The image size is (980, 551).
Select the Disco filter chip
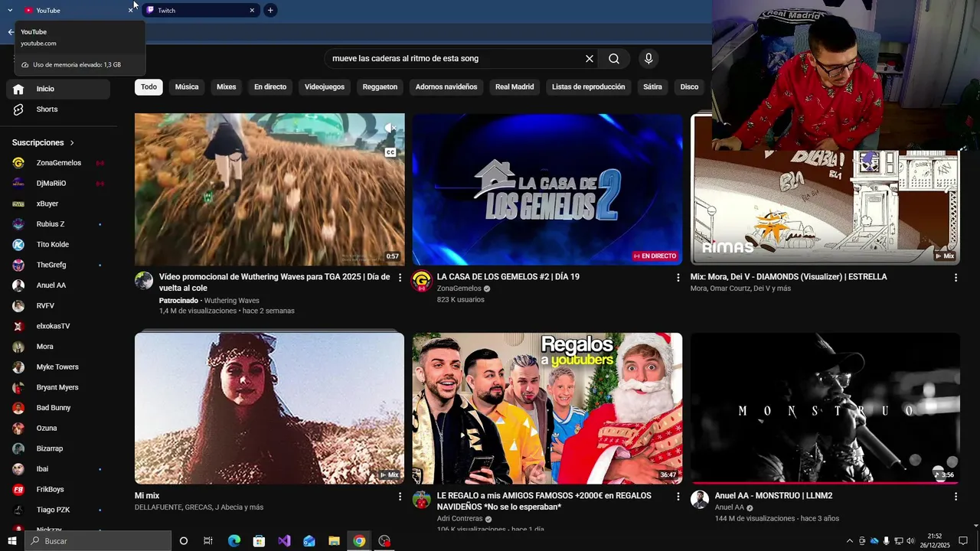coord(689,87)
